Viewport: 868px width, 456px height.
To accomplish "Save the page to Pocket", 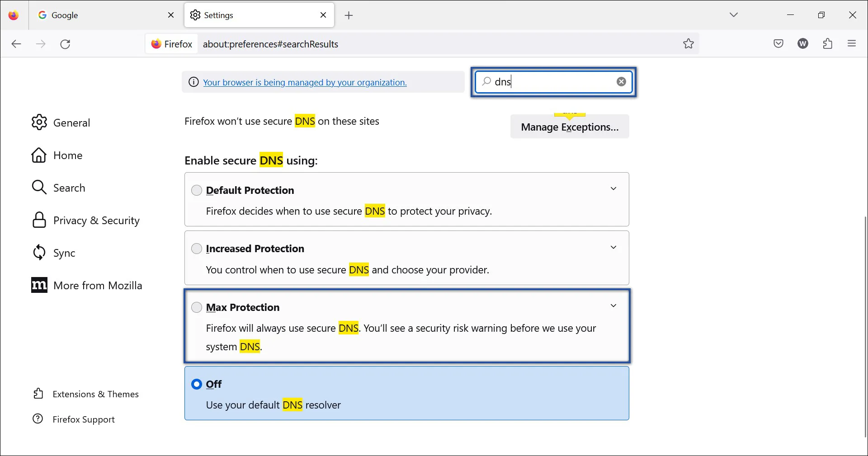I will click(778, 43).
